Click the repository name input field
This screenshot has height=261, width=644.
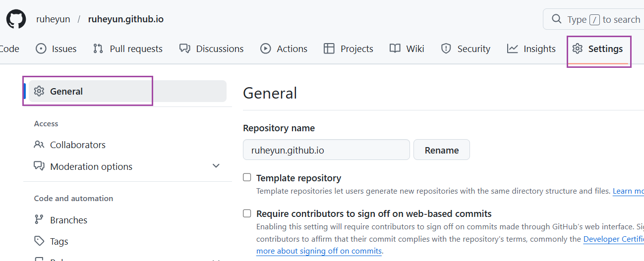[326, 150]
